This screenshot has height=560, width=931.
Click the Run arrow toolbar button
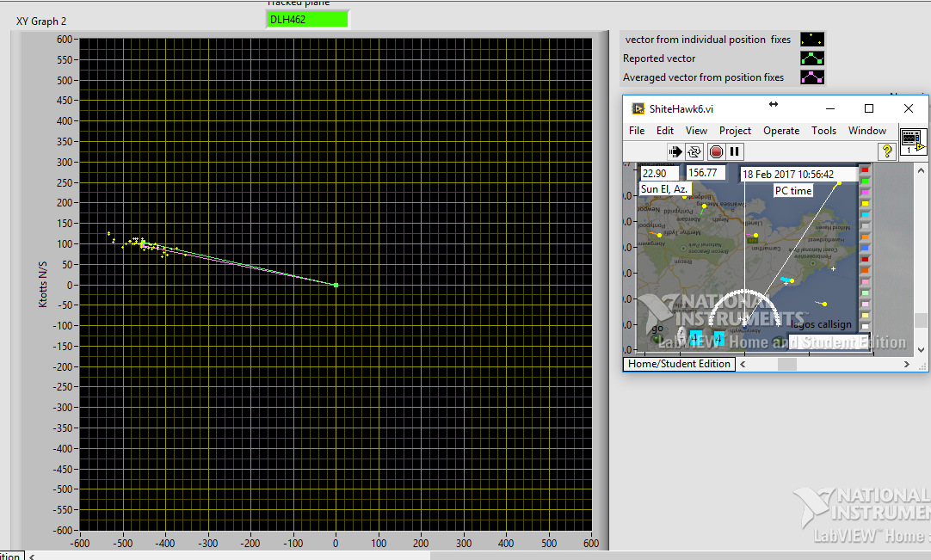[675, 151]
